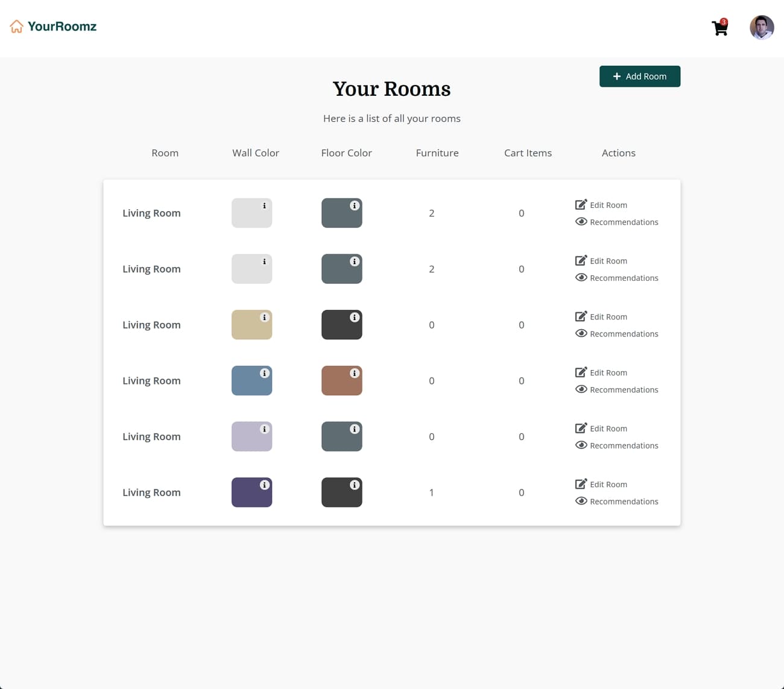Click info icon on dark purple wall swatch
Viewport: 784px width, 689px height.
tap(264, 485)
